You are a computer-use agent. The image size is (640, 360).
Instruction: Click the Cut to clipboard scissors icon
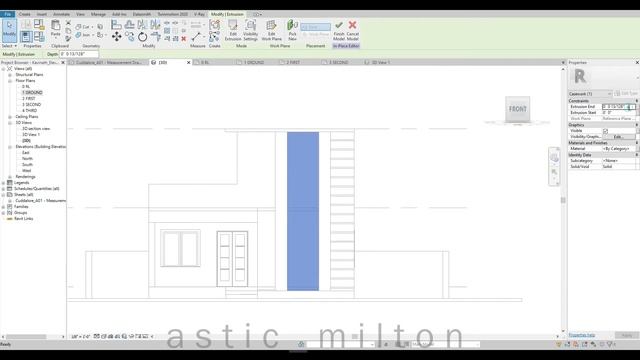tap(68, 23)
